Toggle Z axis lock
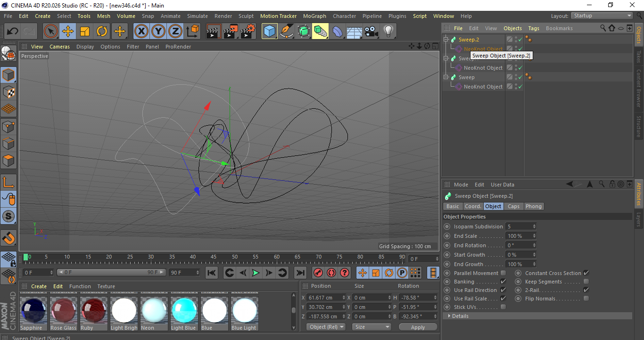Screen dimensions: 644x340 coord(175,32)
